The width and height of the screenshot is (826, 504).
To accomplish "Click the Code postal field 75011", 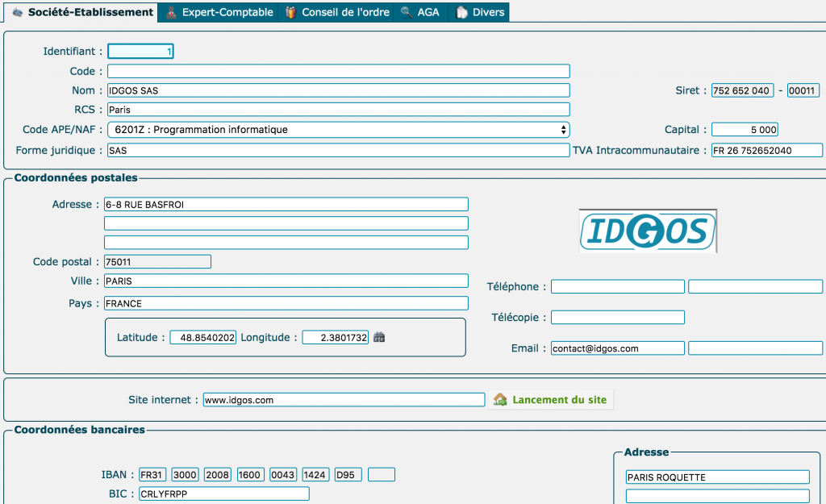I will pyautogui.click(x=157, y=262).
